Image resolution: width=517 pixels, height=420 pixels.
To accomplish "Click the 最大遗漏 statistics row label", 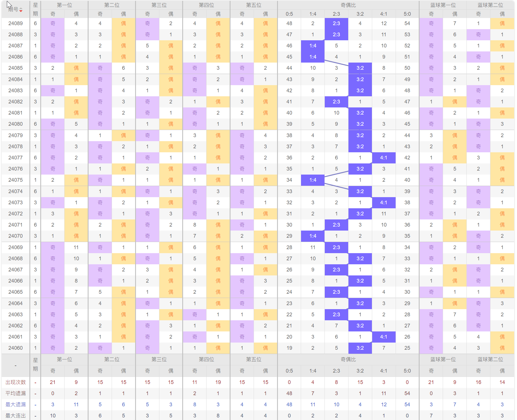I will (15, 405).
